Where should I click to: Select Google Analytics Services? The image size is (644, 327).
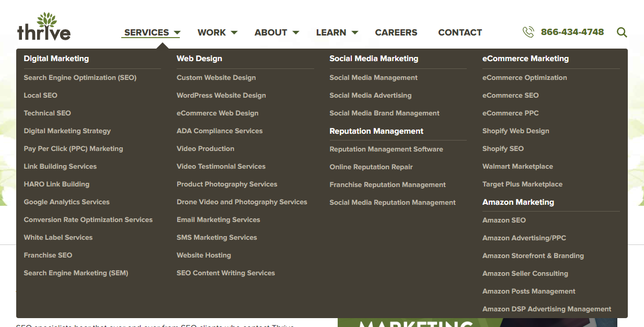66,202
